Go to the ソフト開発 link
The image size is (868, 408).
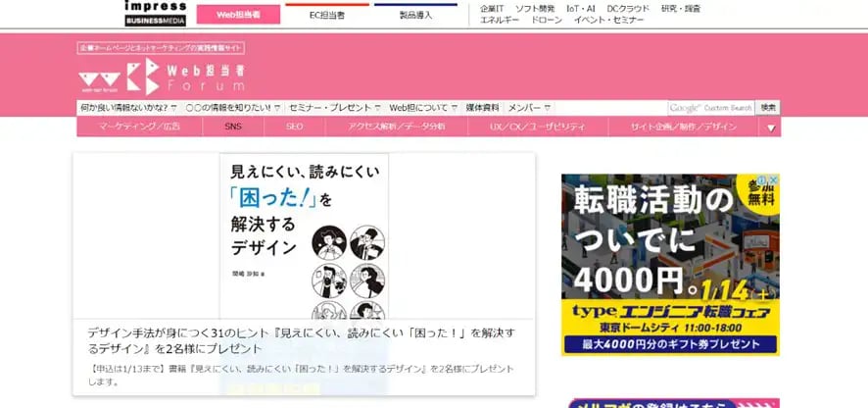click(x=535, y=8)
